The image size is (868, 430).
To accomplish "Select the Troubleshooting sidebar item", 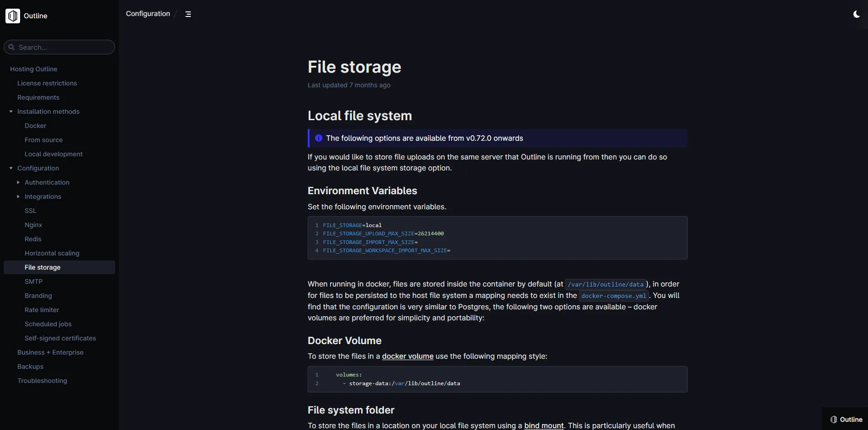I will point(42,381).
